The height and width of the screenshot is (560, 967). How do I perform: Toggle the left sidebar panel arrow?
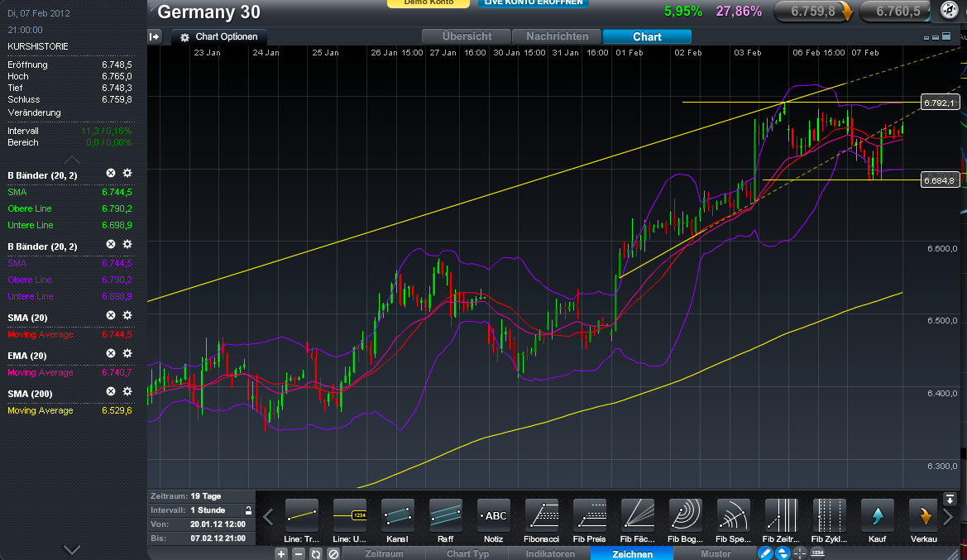click(x=155, y=36)
